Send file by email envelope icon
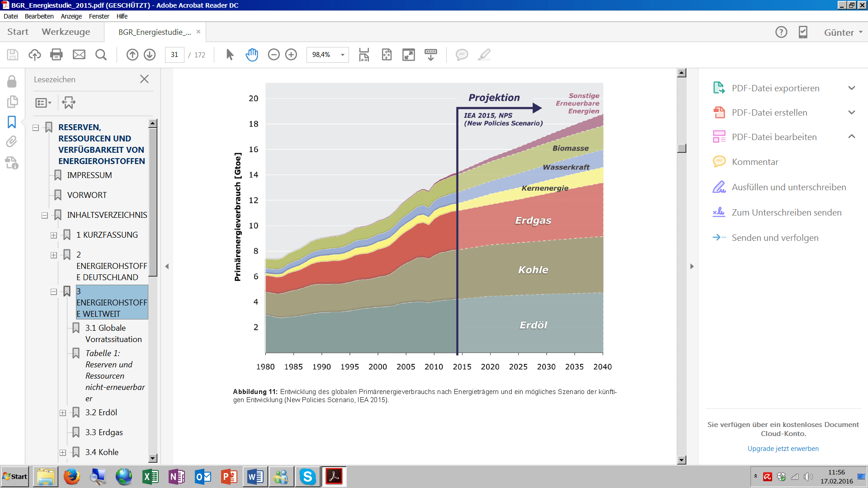The image size is (868, 488). coord(79,55)
